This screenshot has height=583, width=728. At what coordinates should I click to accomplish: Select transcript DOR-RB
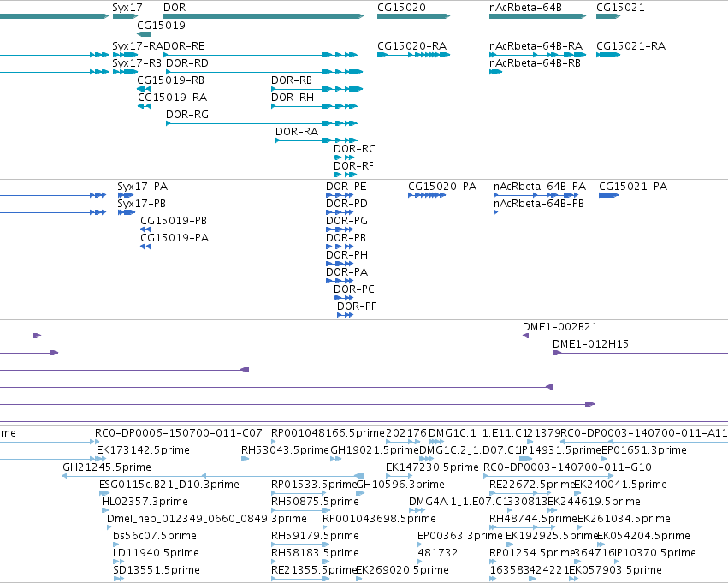click(317, 89)
